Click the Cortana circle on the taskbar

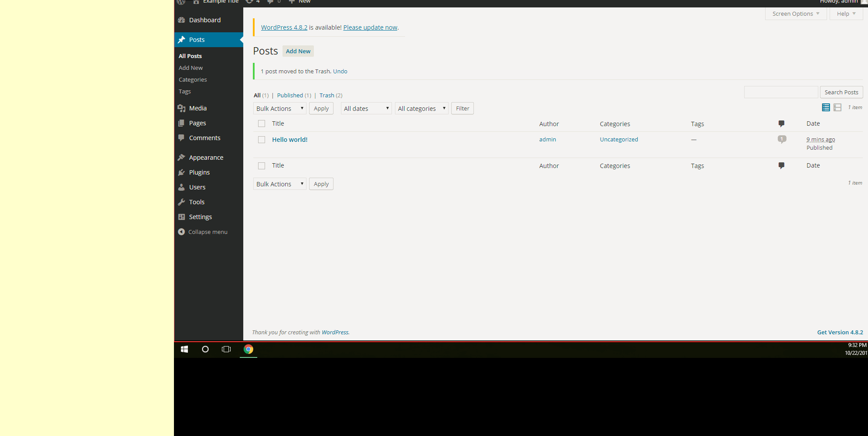205,349
